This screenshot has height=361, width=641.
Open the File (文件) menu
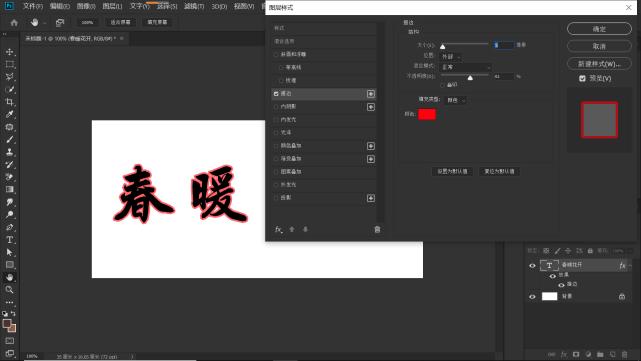pos(33,7)
